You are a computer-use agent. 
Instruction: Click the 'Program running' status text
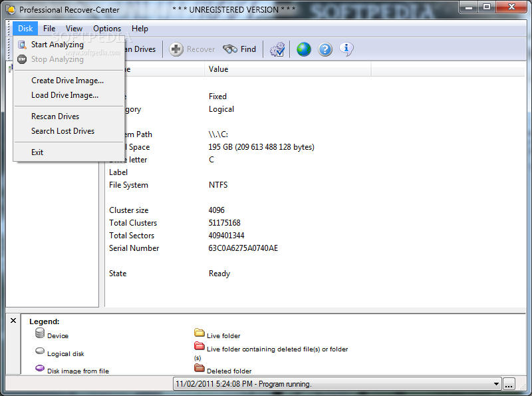(x=285, y=384)
